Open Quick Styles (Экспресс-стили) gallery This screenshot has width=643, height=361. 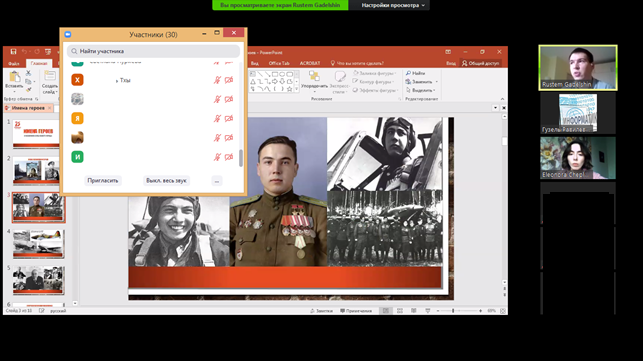point(340,76)
